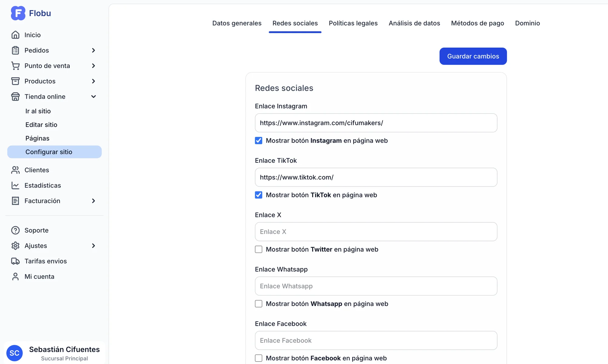Click the Tarifas envios truck icon
The height and width of the screenshot is (364, 608).
tap(15, 261)
